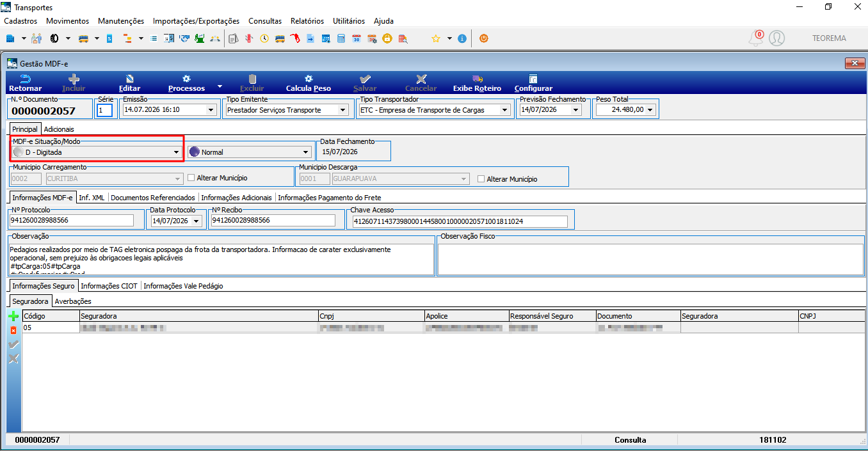Check Alterar Município for Descarga
This screenshot has width=868, height=451.
[x=481, y=179]
